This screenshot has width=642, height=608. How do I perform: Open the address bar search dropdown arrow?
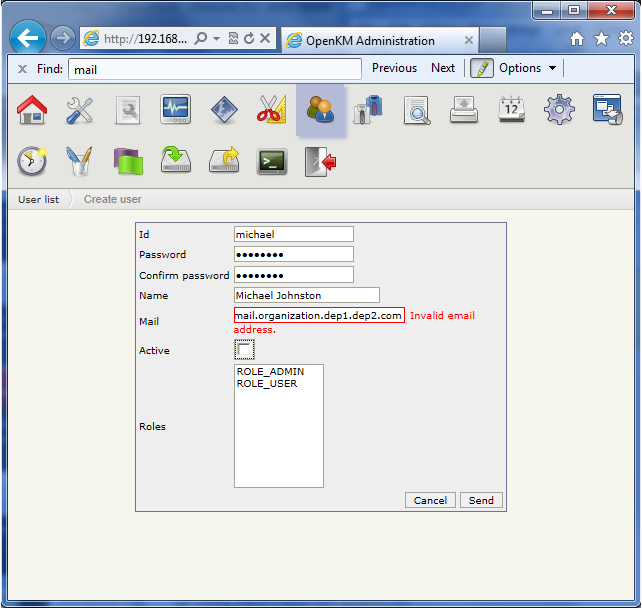point(216,39)
